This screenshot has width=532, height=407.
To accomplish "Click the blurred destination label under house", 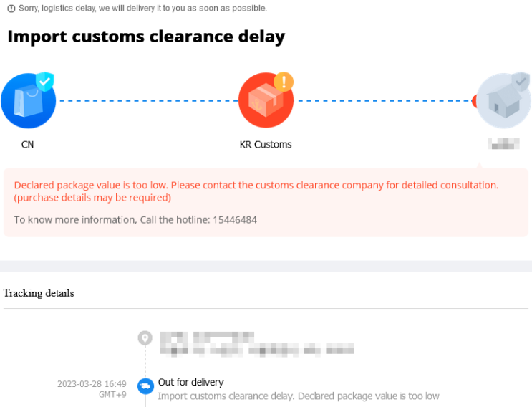I will click(503, 145).
